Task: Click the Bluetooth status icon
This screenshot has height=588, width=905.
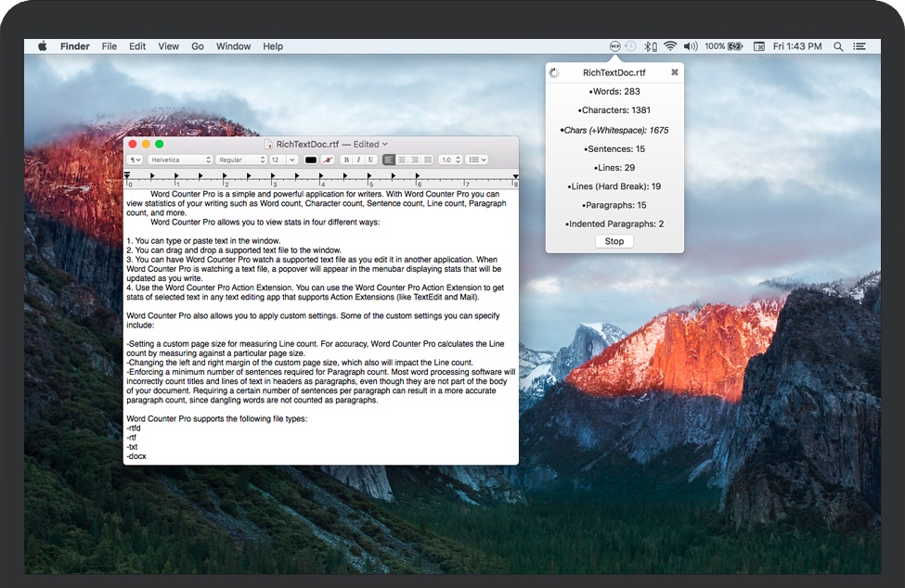Action: click(651, 46)
